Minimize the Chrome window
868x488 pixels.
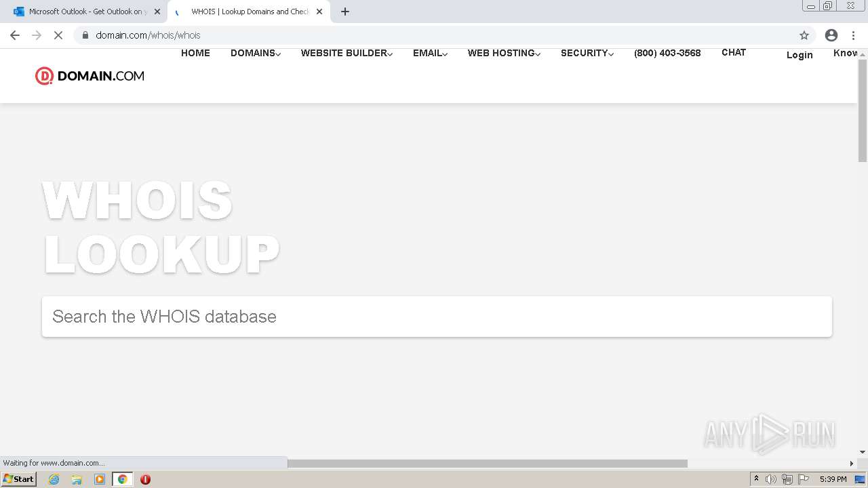[810, 5]
